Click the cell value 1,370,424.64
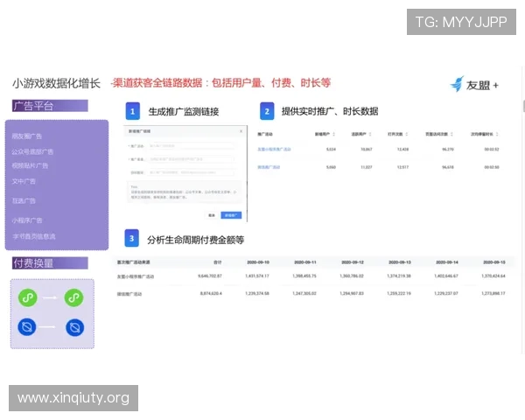Image resolution: width=525 pixels, height=420 pixels. point(493,276)
